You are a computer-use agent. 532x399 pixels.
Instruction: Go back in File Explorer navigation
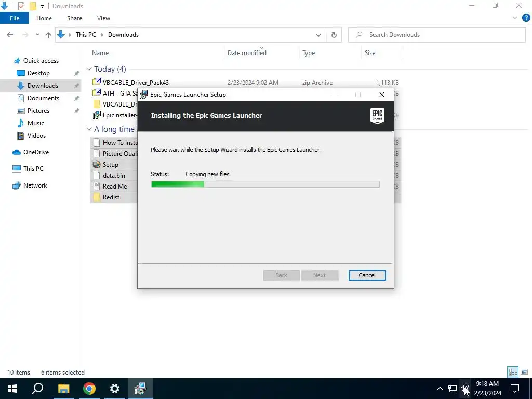pos(10,35)
